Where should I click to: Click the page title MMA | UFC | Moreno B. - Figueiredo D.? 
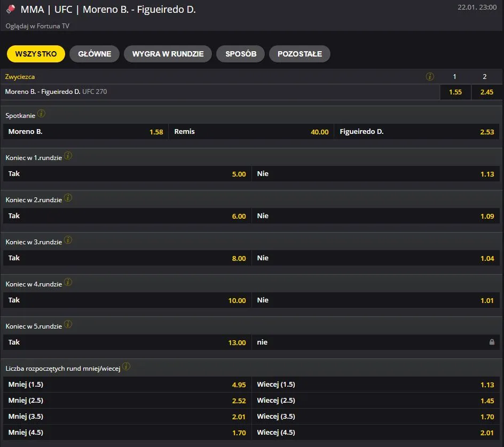(x=108, y=9)
